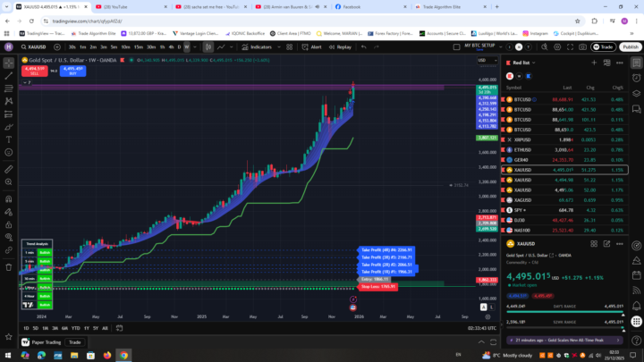
Task: Open the USD currency dropdown
Action: pyautogui.click(x=487, y=61)
